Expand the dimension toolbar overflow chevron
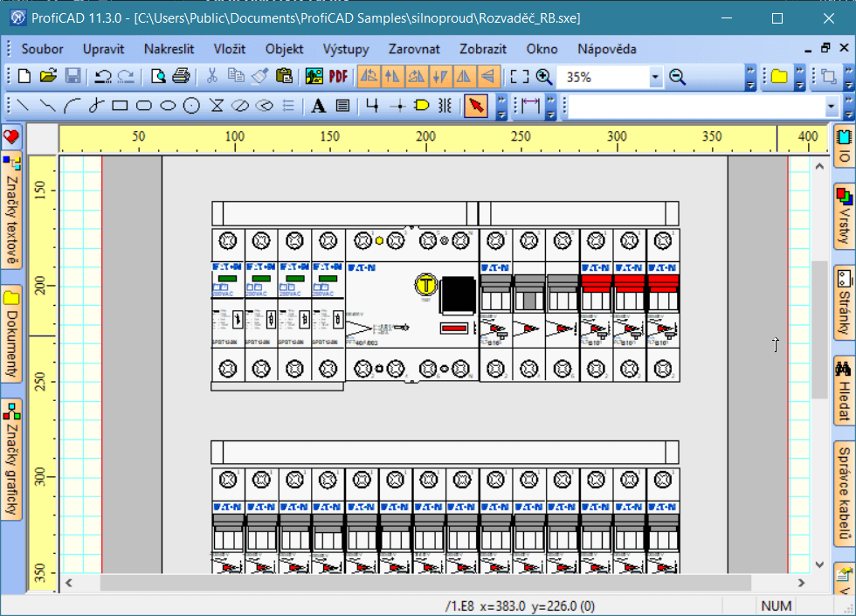The image size is (856, 616). pos(551,107)
